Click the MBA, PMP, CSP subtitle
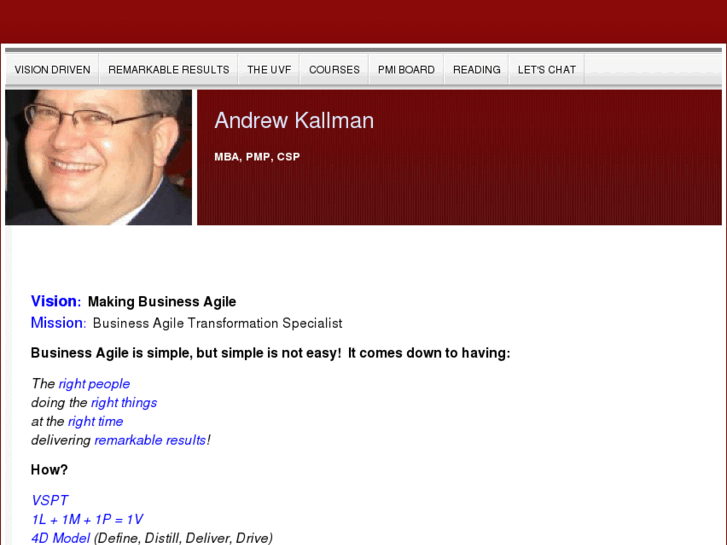 (257, 157)
